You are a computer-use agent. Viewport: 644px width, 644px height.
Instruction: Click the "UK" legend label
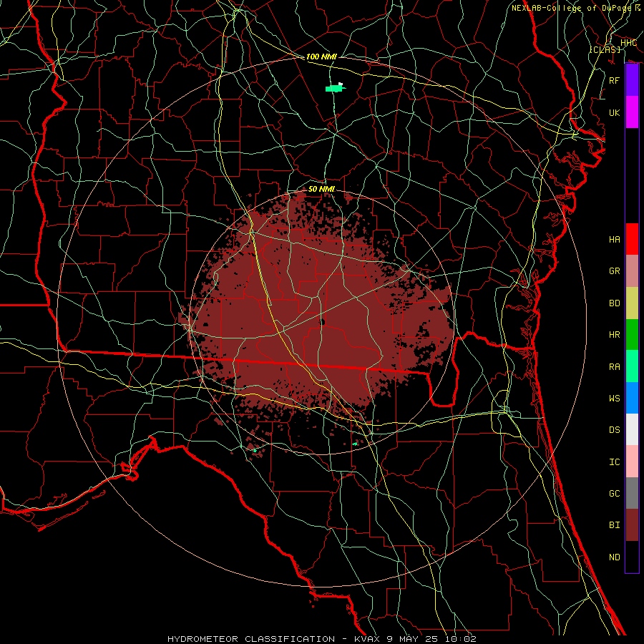pyautogui.click(x=615, y=112)
